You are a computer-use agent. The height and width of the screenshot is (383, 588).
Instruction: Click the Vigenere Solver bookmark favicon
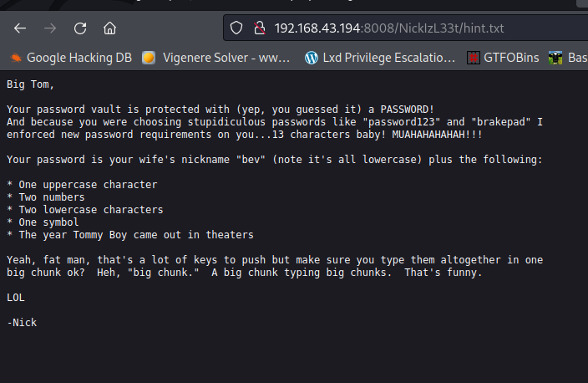click(149, 58)
